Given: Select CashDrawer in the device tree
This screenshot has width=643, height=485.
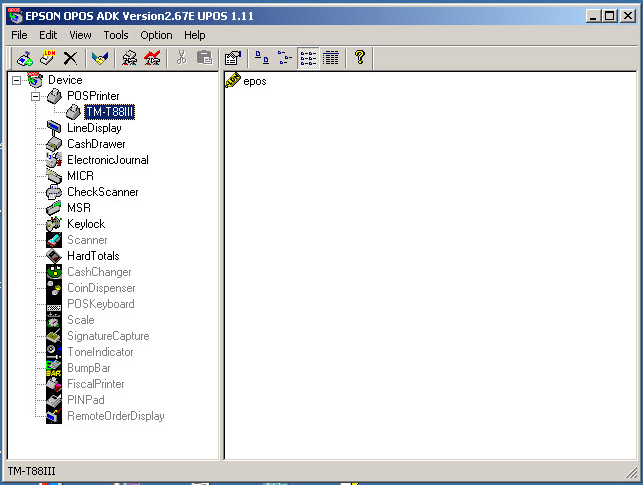Looking at the screenshot, I should point(96,144).
